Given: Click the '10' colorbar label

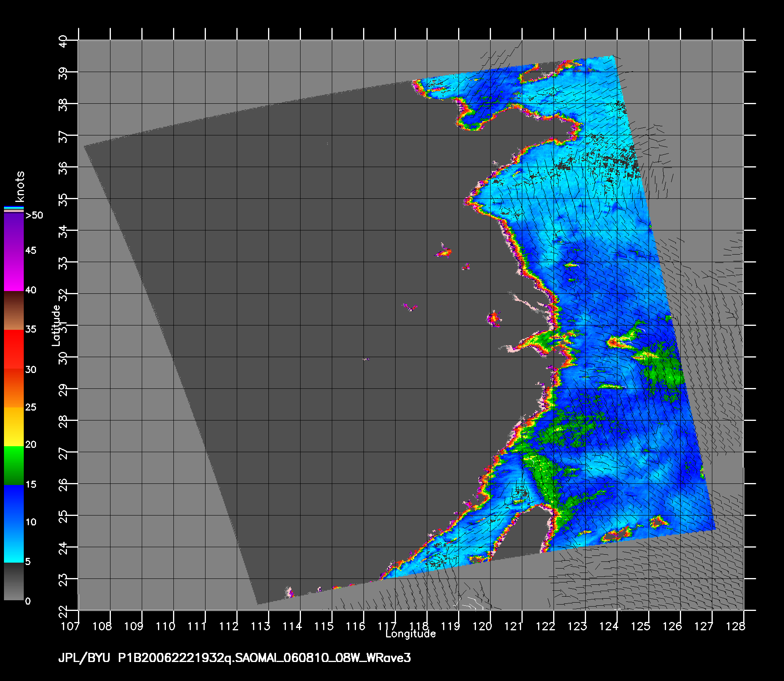Looking at the screenshot, I should pos(30,522).
